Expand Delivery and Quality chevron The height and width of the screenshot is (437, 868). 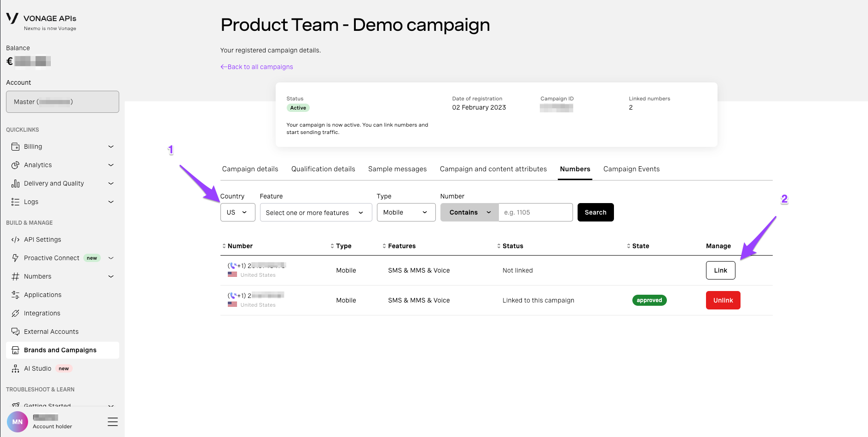tap(111, 183)
